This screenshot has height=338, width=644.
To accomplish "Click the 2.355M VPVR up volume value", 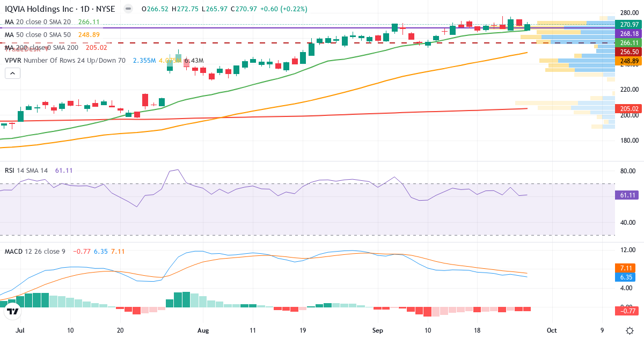I will pos(144,61).
